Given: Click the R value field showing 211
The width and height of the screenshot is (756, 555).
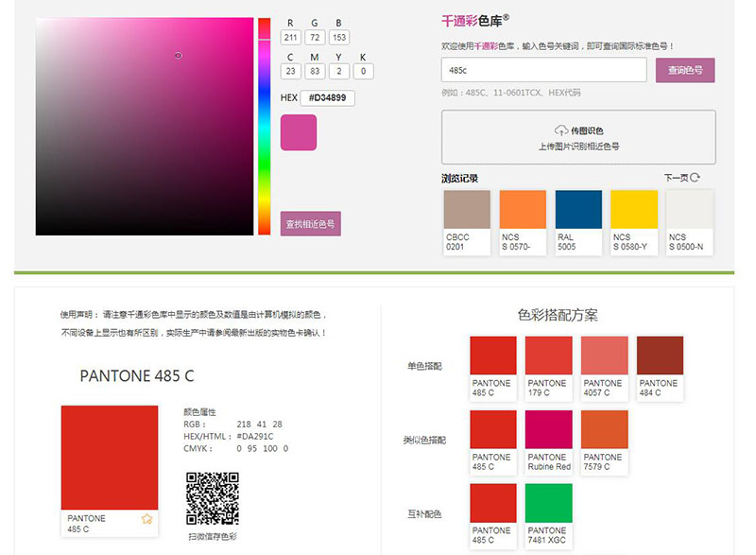Looking at the screenshot, I should pyautogui.click(x=293, y=37).
